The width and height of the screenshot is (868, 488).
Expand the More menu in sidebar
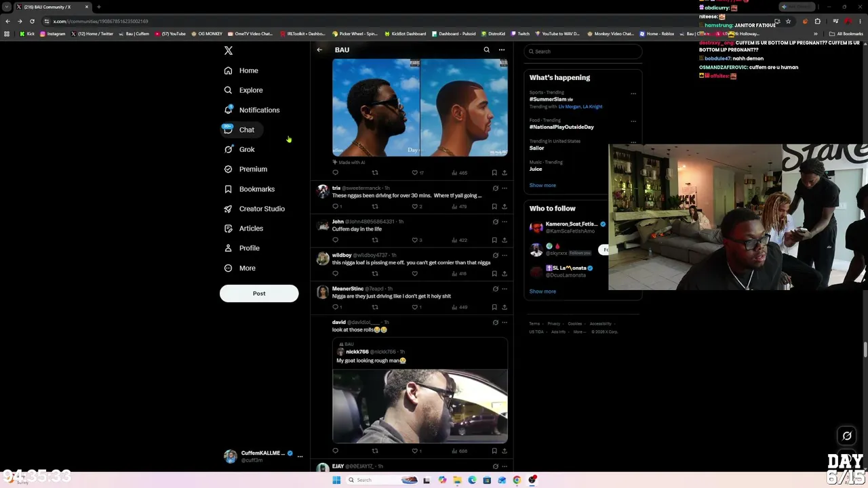click(239, 268)
